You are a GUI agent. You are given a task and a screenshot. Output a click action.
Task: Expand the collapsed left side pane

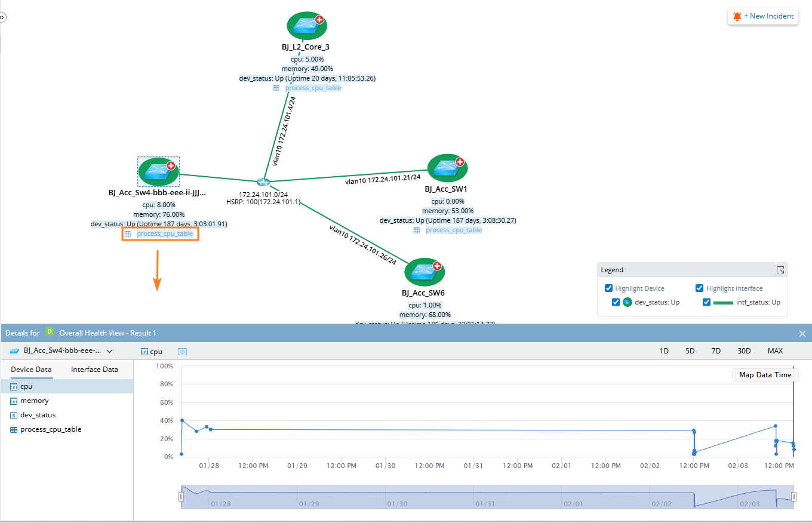(2, 17)
